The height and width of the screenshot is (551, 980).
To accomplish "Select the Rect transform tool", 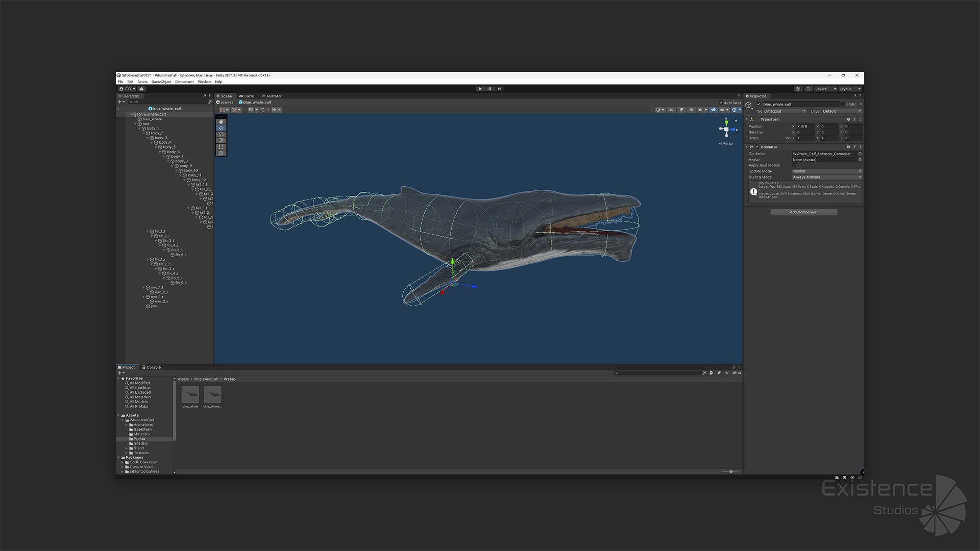I will point(221,147).
